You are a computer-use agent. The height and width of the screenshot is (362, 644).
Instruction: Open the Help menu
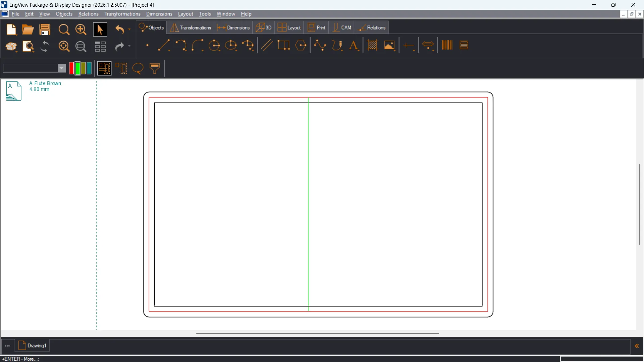pyautogui.click(x=246, y=14)
